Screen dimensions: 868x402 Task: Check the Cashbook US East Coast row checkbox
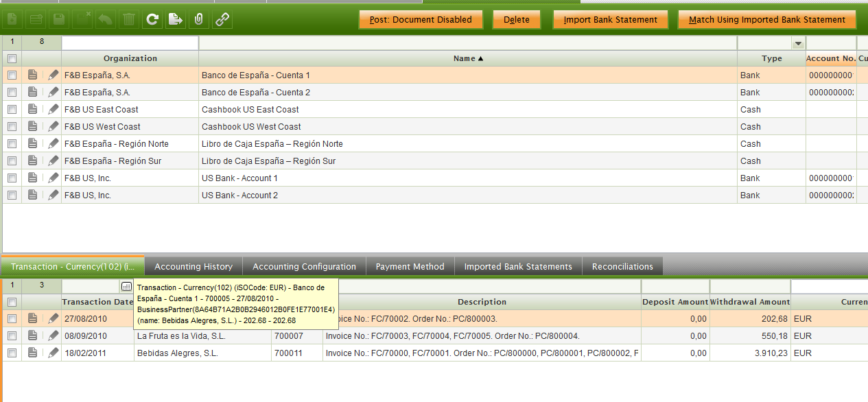(12, 109)
